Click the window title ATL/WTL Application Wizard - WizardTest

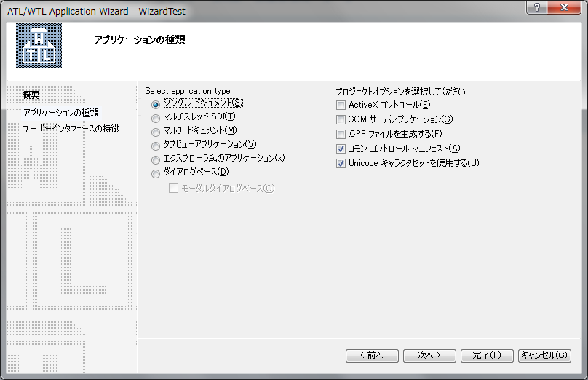pyautogui.click(x=96, y=11)
